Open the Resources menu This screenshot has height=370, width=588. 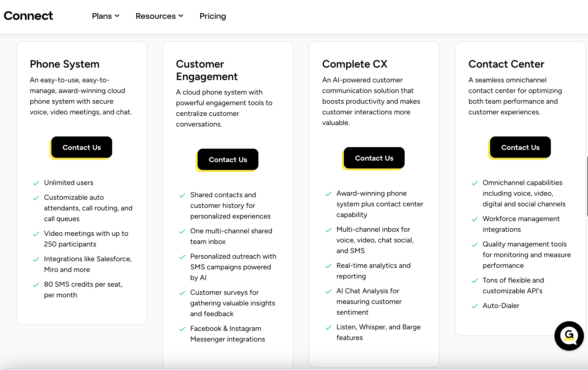156,16
